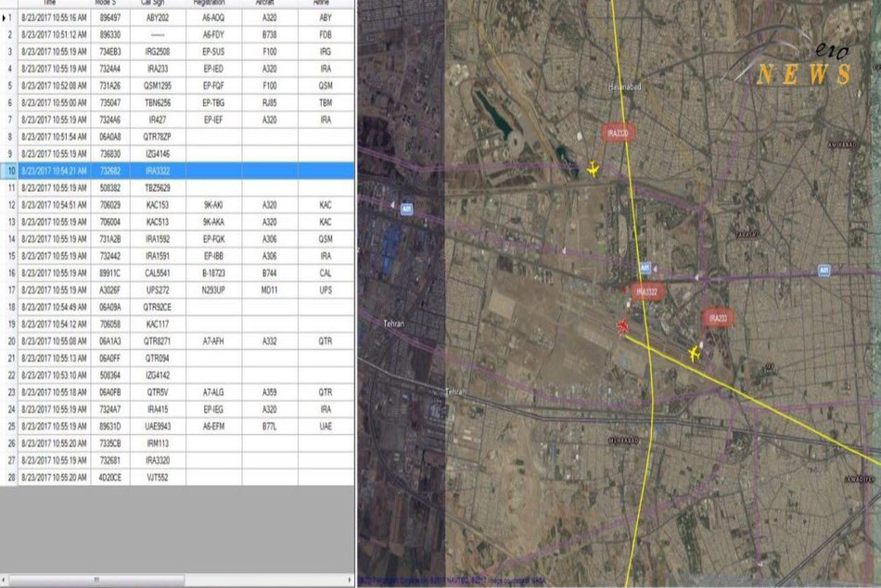881x588 pixels.
Task: Click the red aircraft icon on map
Action: pos(622,326)
